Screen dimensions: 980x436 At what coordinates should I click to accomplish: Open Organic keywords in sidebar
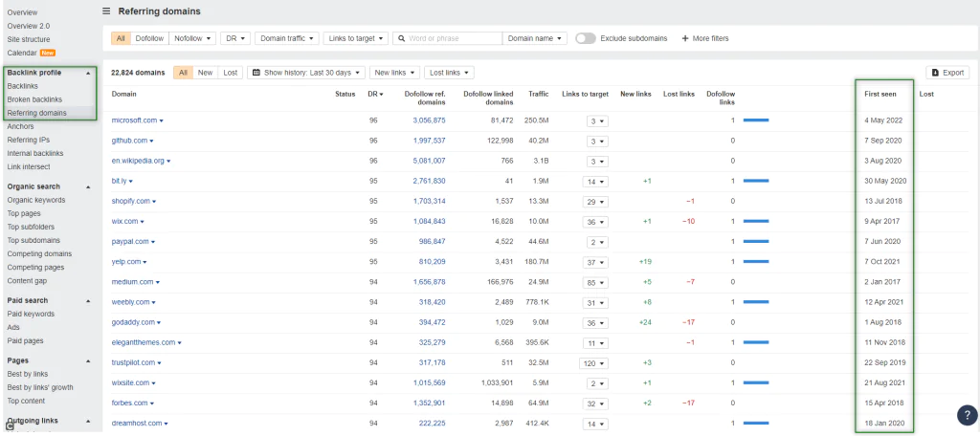click(x=36, y=200)
